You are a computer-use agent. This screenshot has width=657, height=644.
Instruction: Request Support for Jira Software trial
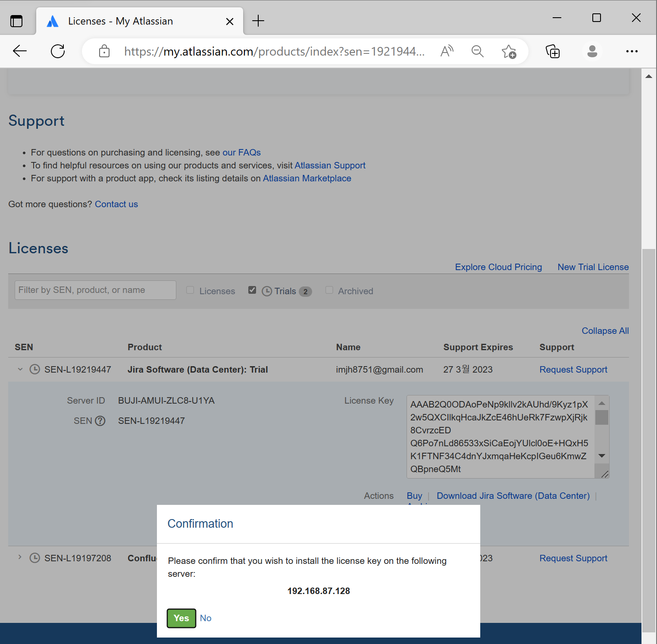point(573,370)
